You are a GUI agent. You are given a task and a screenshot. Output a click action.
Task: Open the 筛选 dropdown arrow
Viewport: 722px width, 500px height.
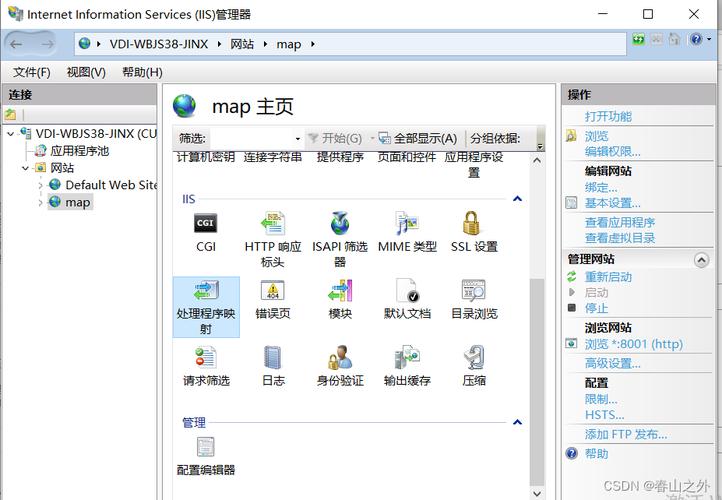tap(297, 139)
